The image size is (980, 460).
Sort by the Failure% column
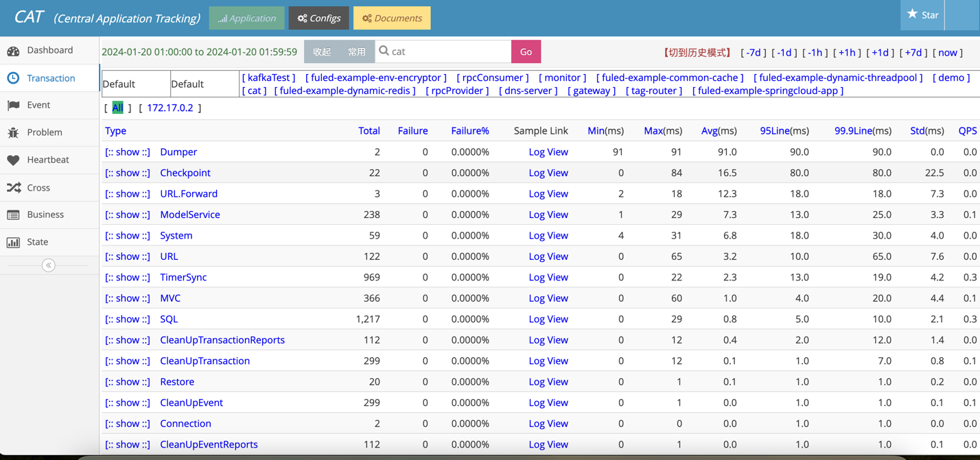(470, 131)
